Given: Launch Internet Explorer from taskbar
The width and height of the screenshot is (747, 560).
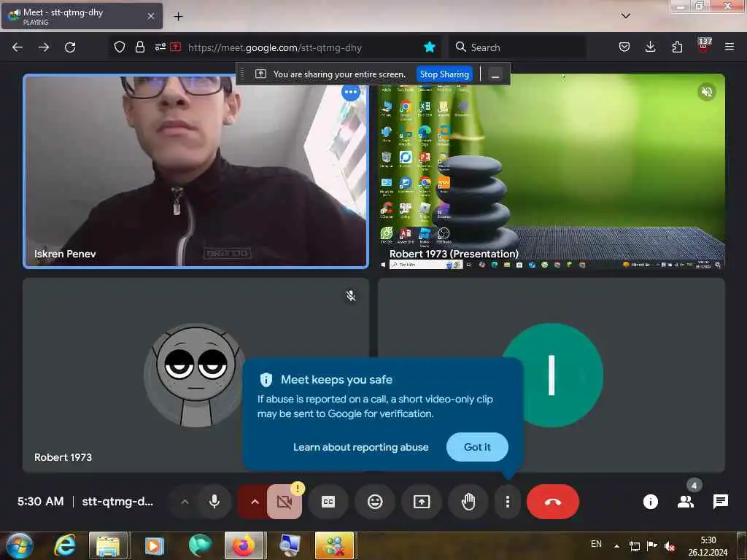Looking at the screenshot, I should pos(64,545).
